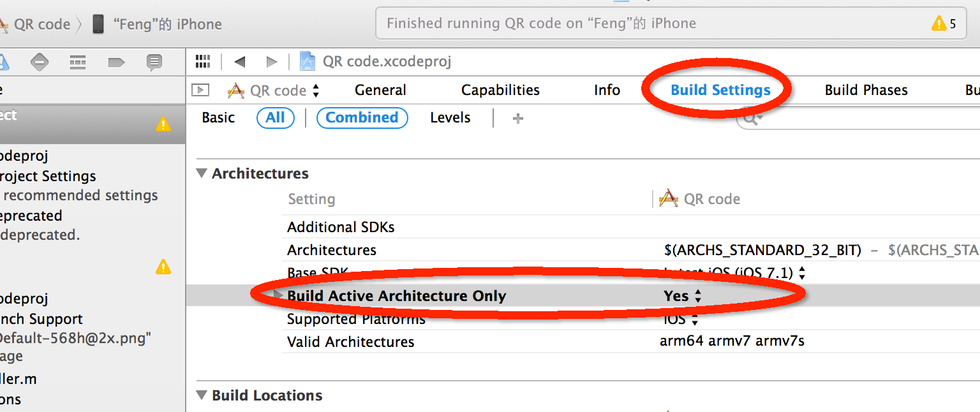Click the build settings search field
The width and height of the screenshot is (980, 412).
pyautogui.click(x=858, y=119)
